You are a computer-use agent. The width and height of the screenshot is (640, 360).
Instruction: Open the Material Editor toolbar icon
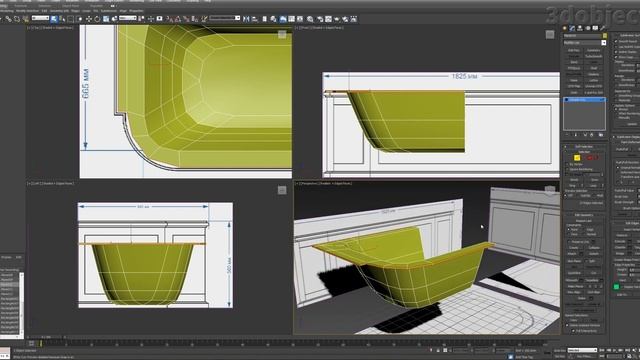[x=310, y=19]
